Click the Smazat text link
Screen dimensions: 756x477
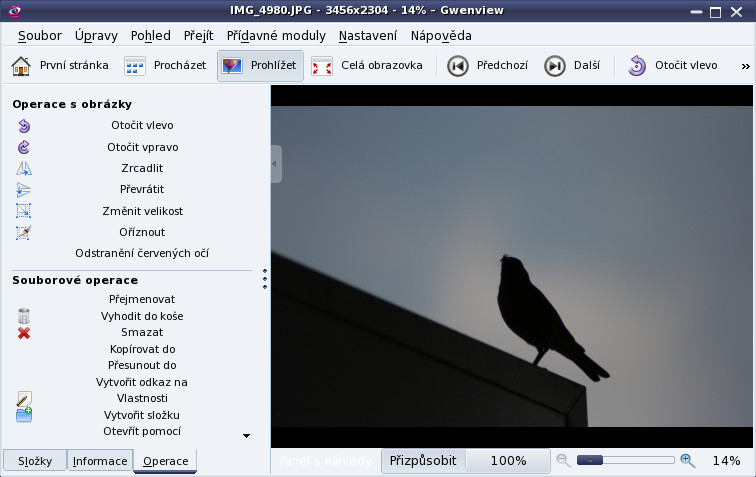point(142,332)
